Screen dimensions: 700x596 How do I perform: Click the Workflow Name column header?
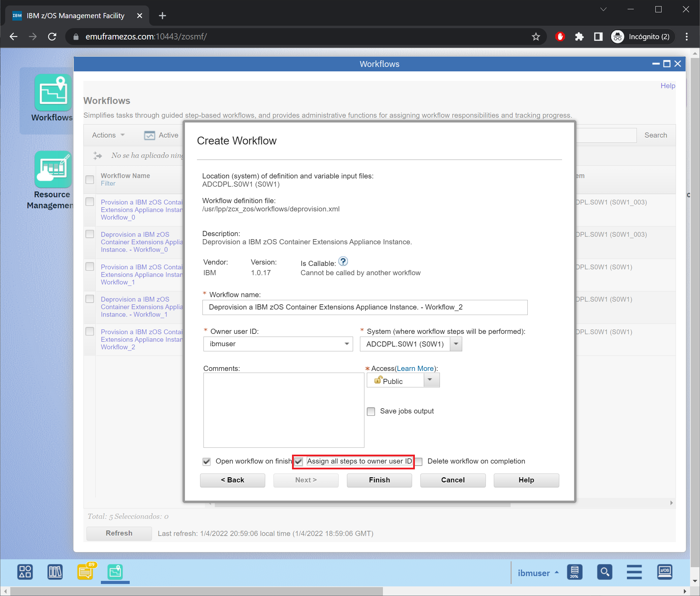(125, 176)
